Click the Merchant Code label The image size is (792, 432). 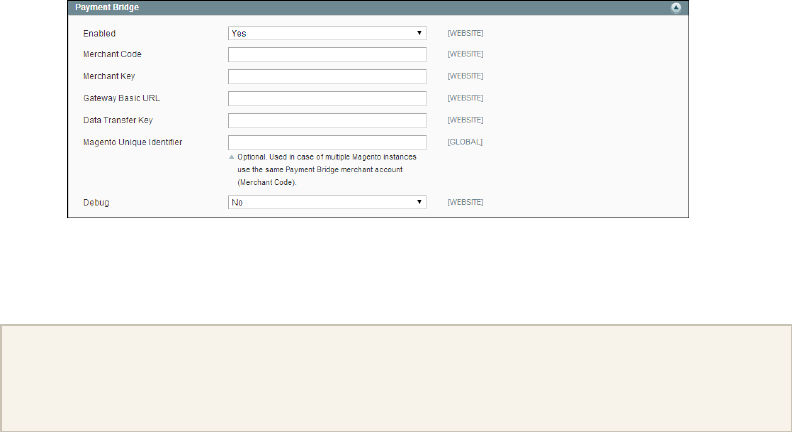coord(112,54)
